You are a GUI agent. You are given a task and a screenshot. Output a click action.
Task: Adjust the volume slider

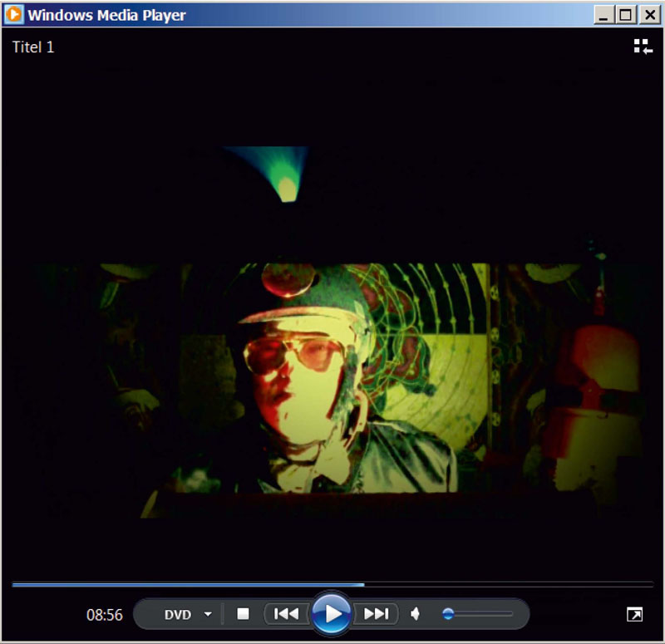point(477,613)
